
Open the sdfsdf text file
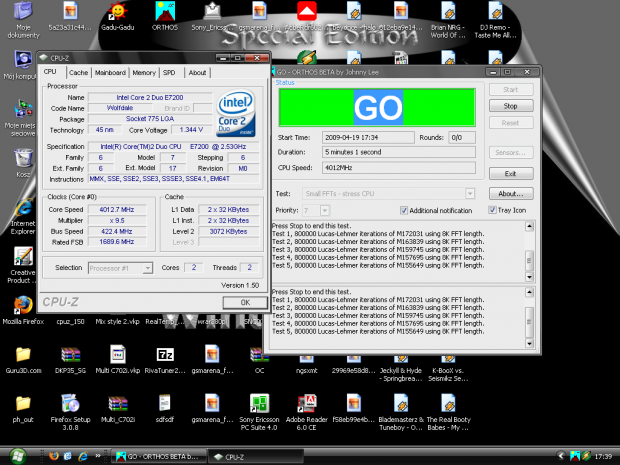pos(165,409)
